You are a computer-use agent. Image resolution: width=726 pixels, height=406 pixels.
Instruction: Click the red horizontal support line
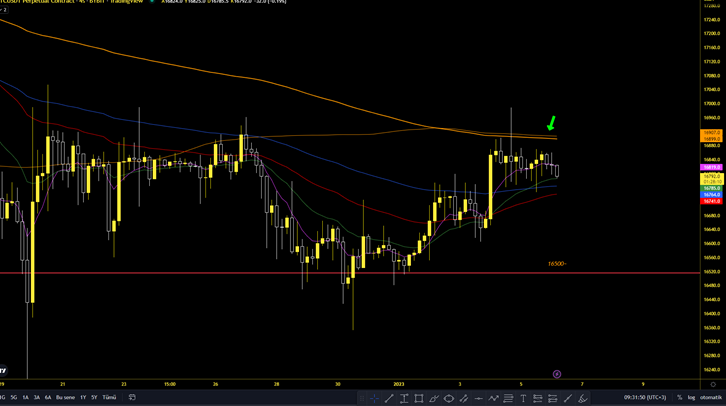pyautogui.click(x=300, y=272)
